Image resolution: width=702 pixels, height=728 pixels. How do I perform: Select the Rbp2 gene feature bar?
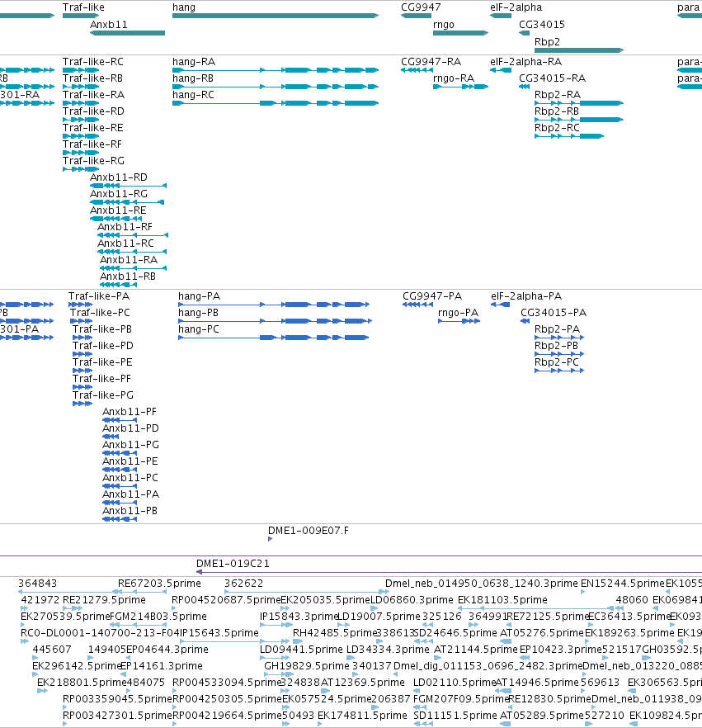point(579,50)
